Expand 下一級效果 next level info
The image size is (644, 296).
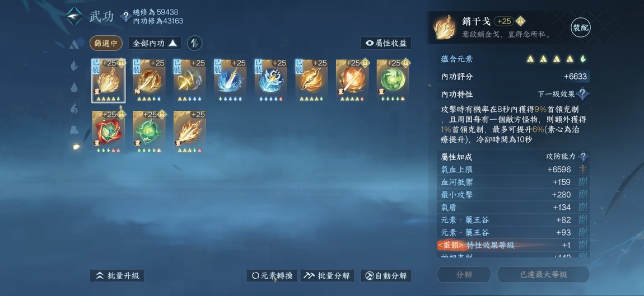[562, 94]
